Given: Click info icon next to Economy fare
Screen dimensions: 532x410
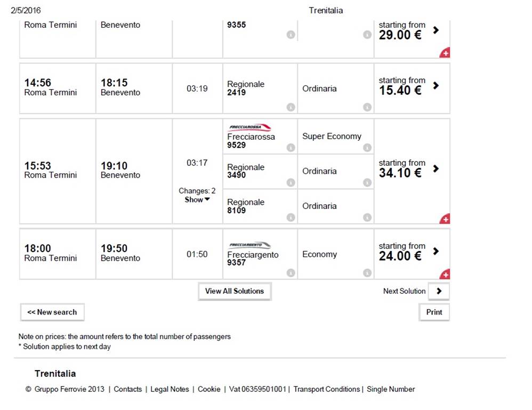Looking at the screenshot, I should tap(367, 272).
